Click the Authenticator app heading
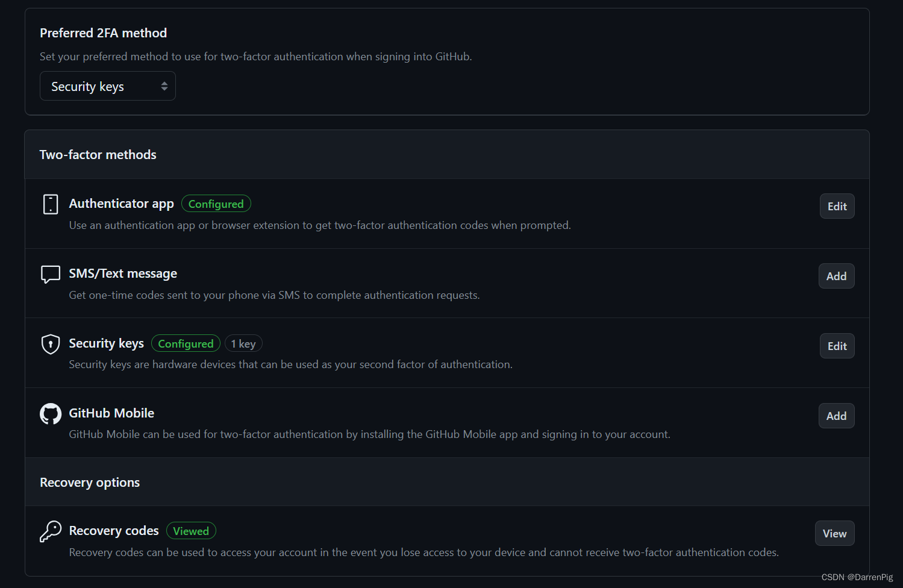The image size is (903, 588). pos(121,204)
